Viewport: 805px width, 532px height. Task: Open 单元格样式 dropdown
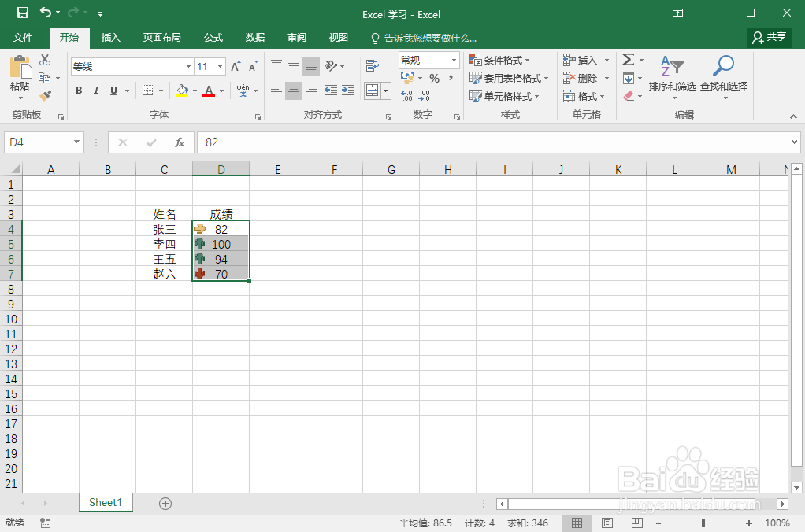coord(504,96)
